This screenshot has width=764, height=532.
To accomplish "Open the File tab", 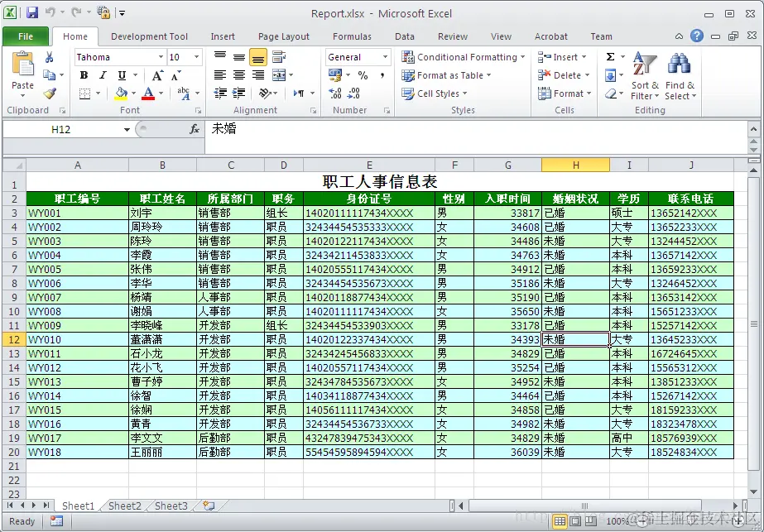I will point(26,36).
